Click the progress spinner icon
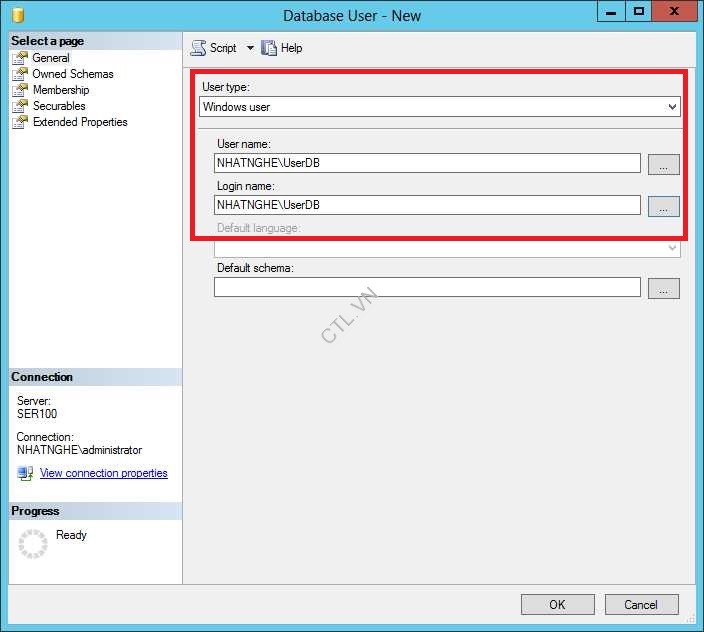 33,544
